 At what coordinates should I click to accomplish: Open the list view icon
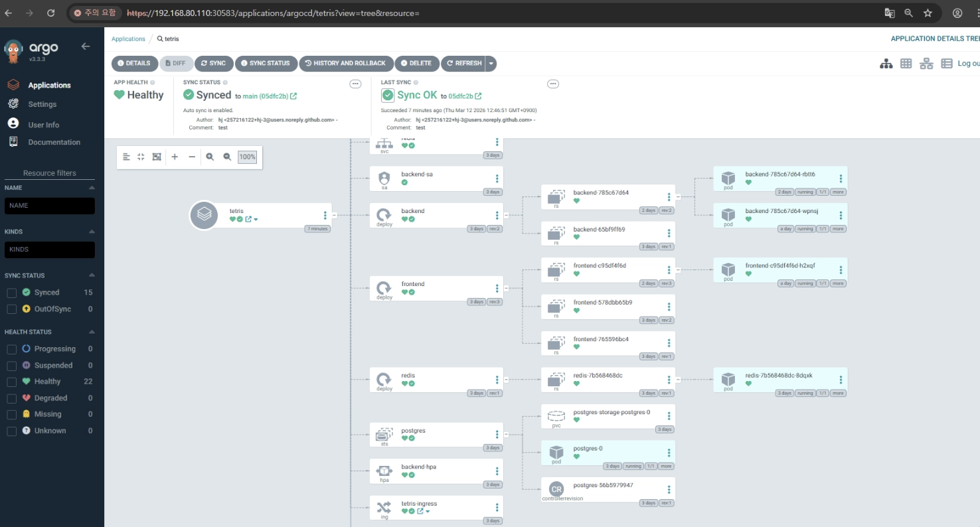(947, 63)
